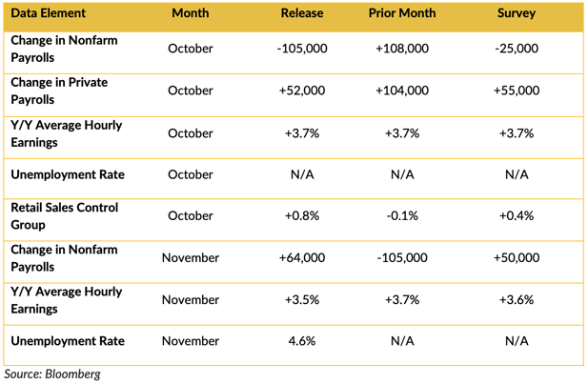
Task: Select the Retail Sales Control Group label
Action: pos(65,215)
